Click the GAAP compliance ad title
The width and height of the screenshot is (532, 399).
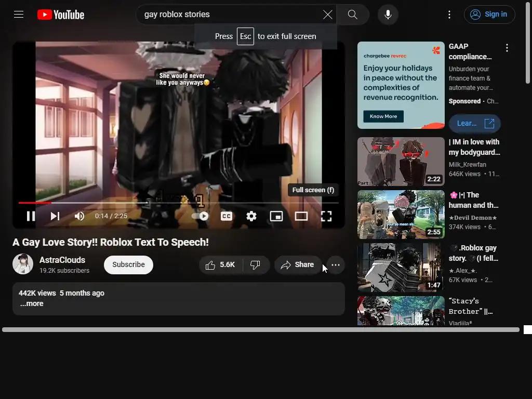[470, 51]
